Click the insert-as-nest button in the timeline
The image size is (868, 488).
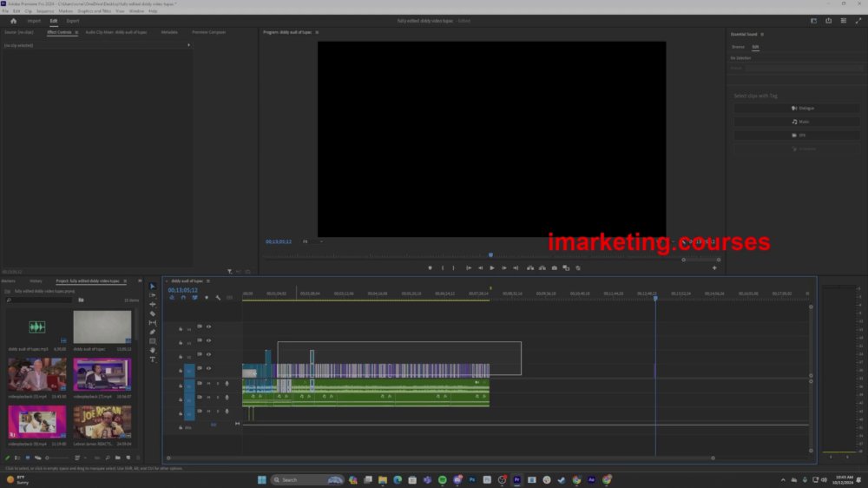click(172, 298)
